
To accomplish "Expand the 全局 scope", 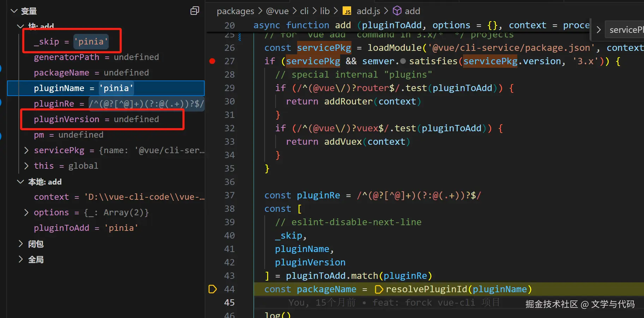I will tap(20, 259).
